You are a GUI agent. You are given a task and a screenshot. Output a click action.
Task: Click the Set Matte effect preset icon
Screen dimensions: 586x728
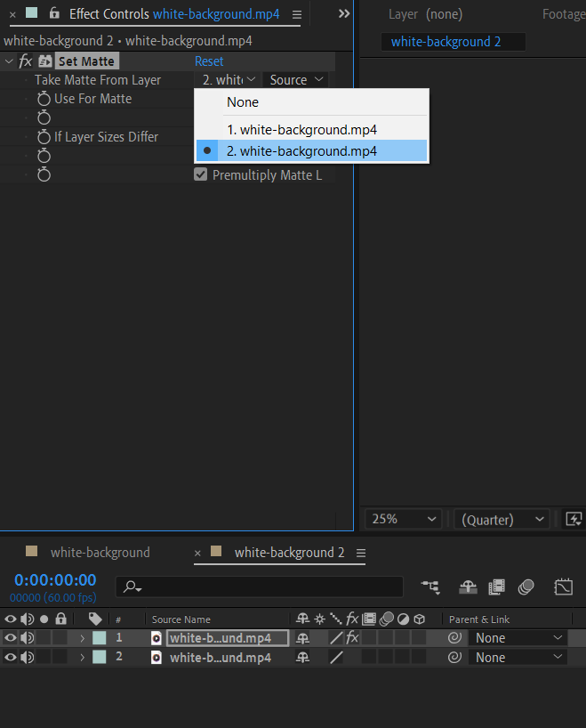point(45,61)
